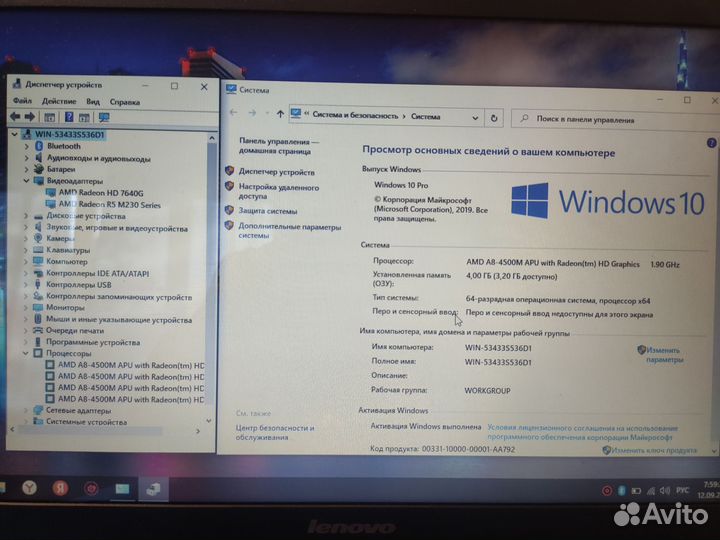Click the Forward arrow in Device Manager toolbar
The width and height of the screenshot is (720, 540).
[x=30, y=117]
